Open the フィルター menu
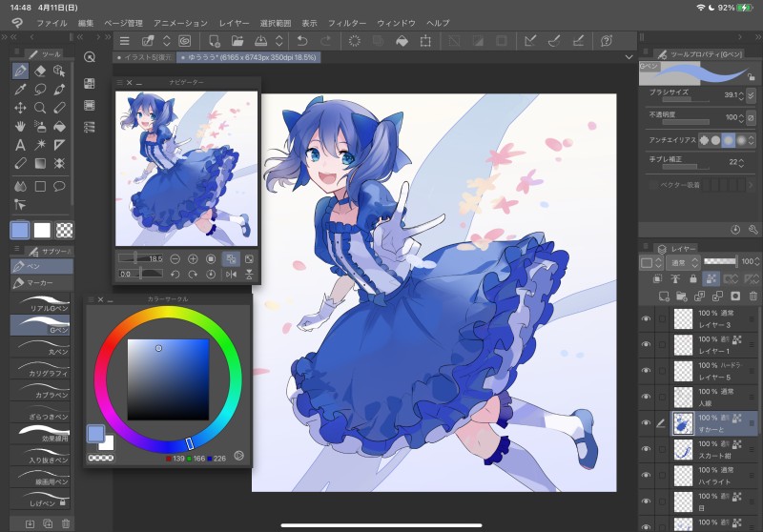763x532 pixels. [x=347, y=23]
